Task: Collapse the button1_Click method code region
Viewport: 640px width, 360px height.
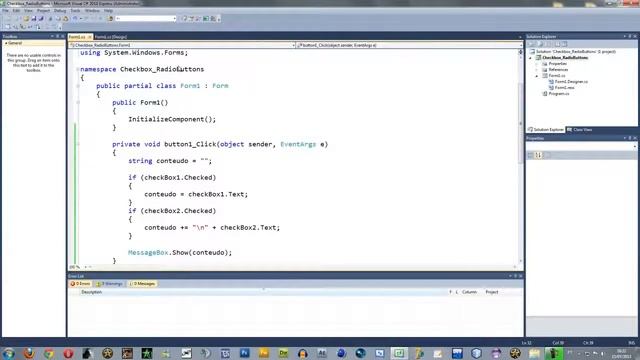Action: point(78,144)
